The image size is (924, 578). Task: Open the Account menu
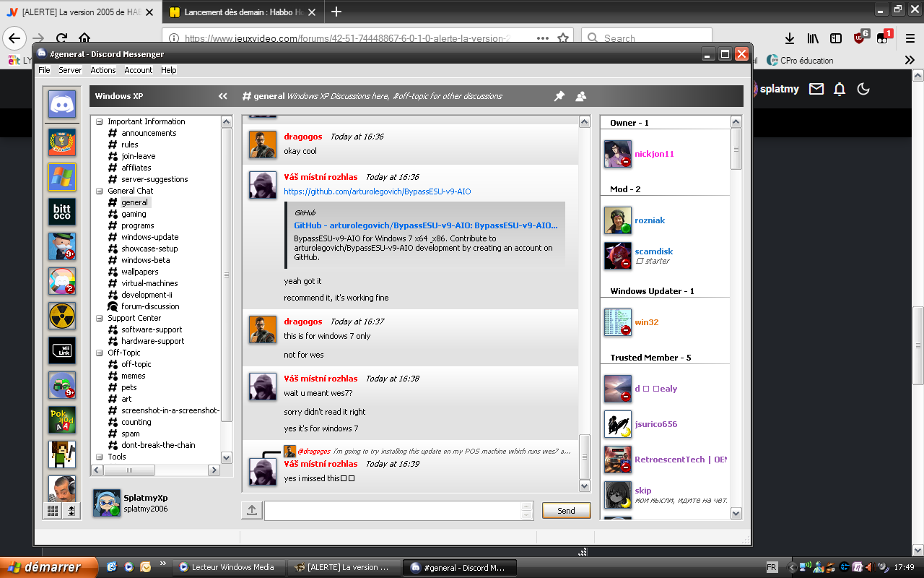pos(138,70)
